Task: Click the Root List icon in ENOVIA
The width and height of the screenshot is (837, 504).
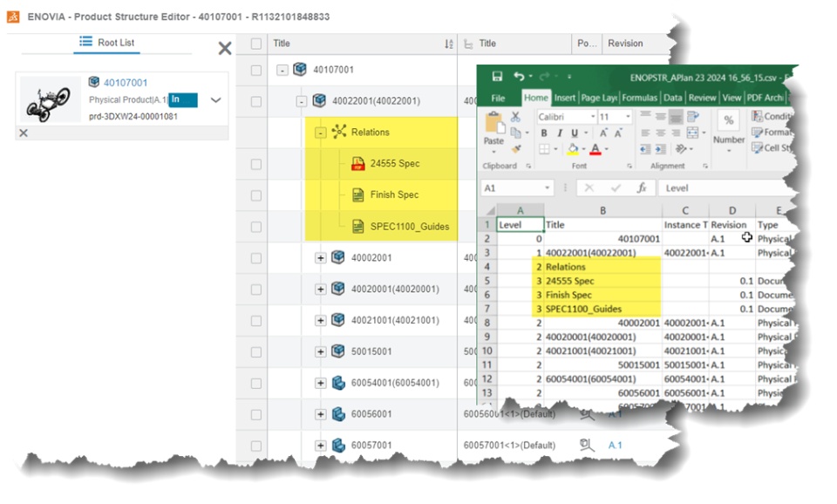Action: pos(85,42)
